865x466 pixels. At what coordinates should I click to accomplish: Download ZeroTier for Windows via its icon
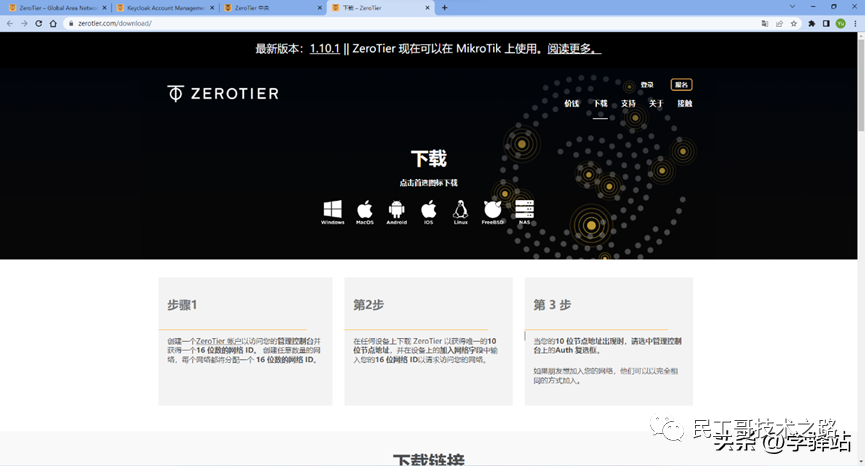point(332,211)
